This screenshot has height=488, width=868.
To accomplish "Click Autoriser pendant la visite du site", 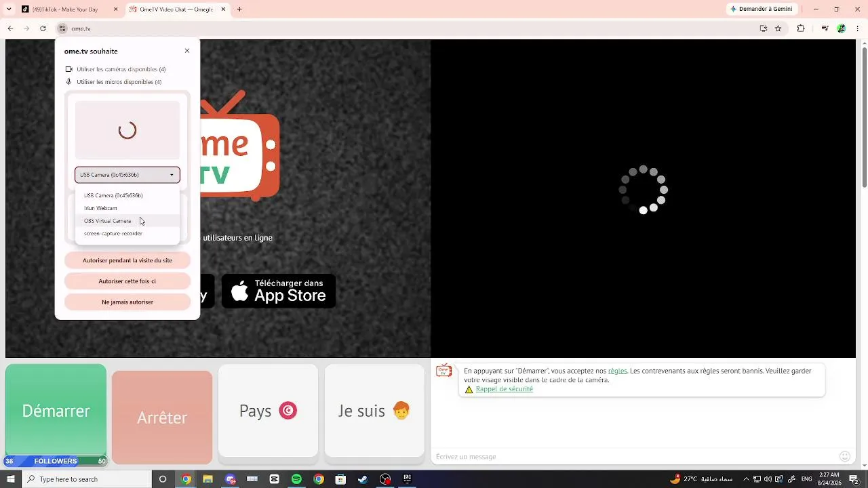I will click(x=127, y=260).
